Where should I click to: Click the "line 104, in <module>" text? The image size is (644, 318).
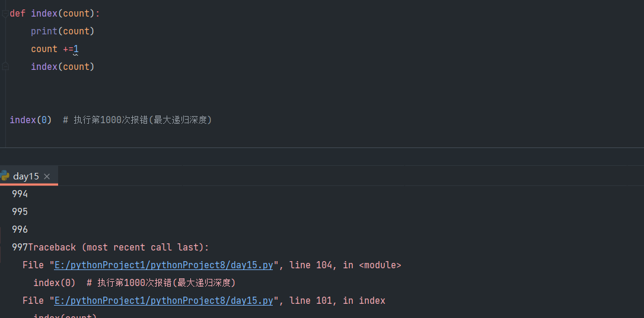[x=345, y=265]
